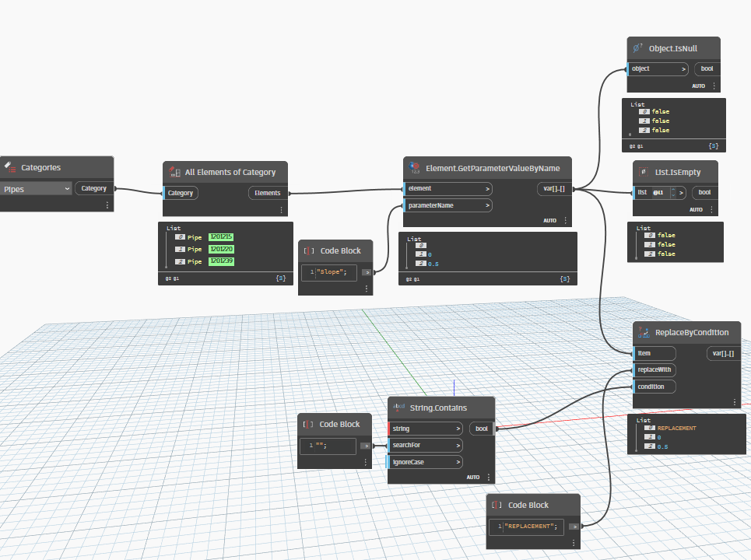Select Pipe element ID 1201215

pyautogui.click(x=221, y=237)
